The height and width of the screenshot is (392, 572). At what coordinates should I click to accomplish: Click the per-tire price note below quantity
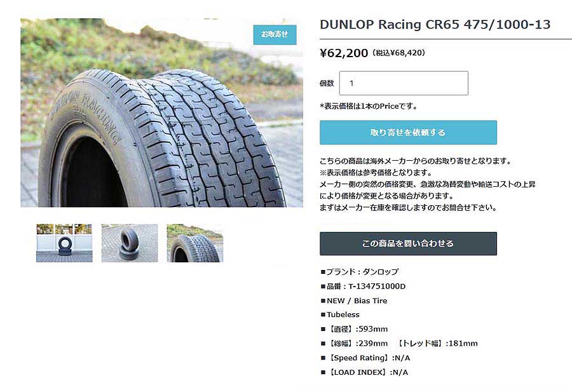tap(369, 106)
